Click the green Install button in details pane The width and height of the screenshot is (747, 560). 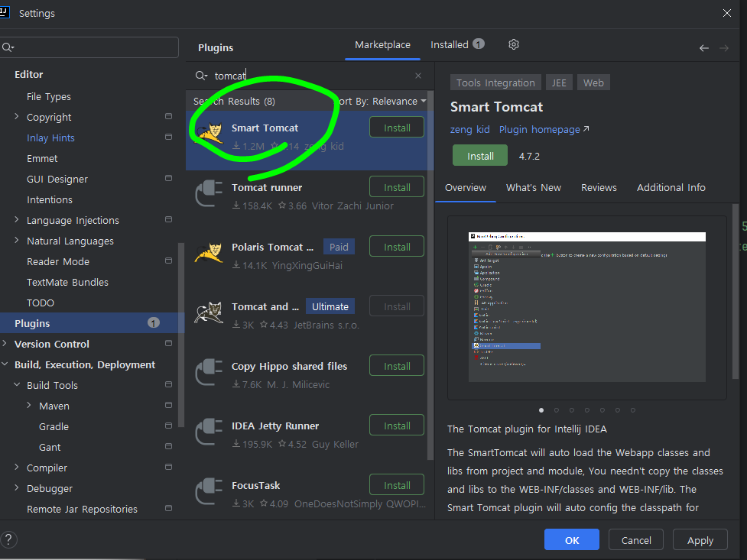(x=480, y=156)
